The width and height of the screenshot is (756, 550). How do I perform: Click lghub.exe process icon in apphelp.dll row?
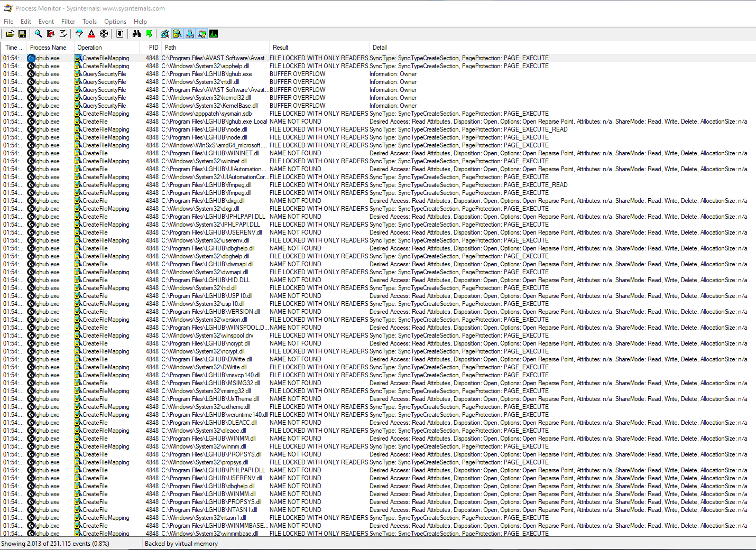[31, 66]
